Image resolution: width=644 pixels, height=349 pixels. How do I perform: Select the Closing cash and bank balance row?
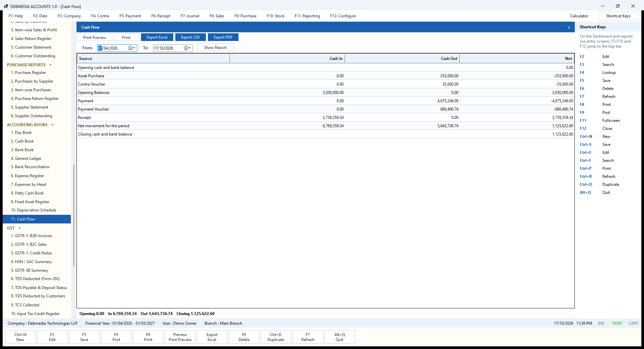pos(326,134)
